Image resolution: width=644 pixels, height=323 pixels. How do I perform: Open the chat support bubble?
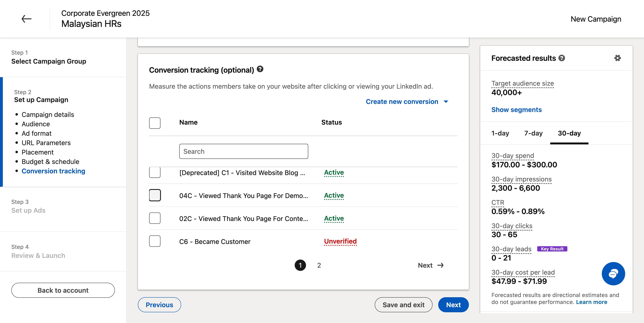click(613, 273)
